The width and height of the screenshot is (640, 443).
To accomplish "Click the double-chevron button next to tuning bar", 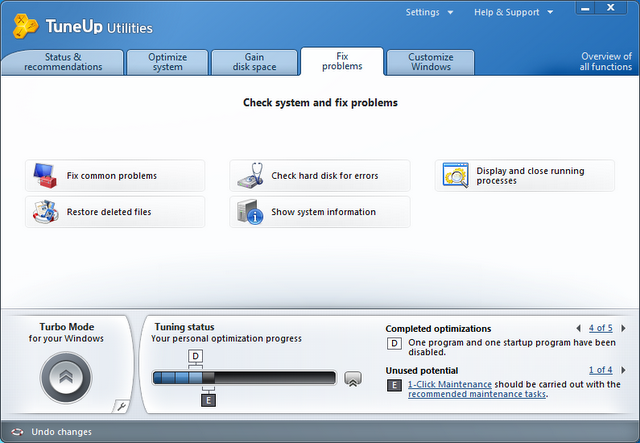I will (353, 378).
